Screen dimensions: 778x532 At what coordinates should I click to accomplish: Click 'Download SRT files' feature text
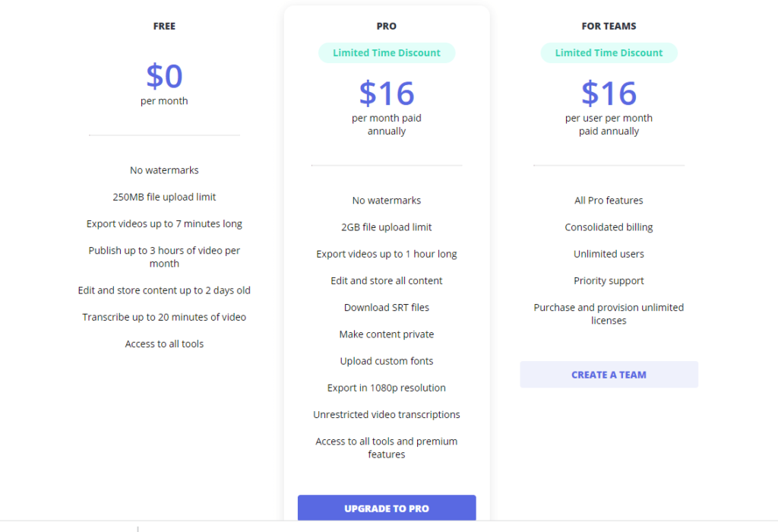coord(387,308)
